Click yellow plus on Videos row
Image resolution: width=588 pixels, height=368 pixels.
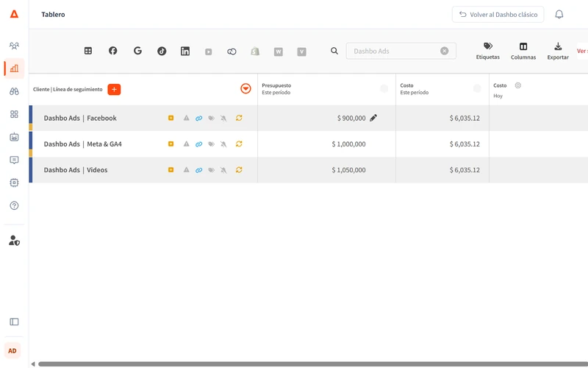(171, 170)
